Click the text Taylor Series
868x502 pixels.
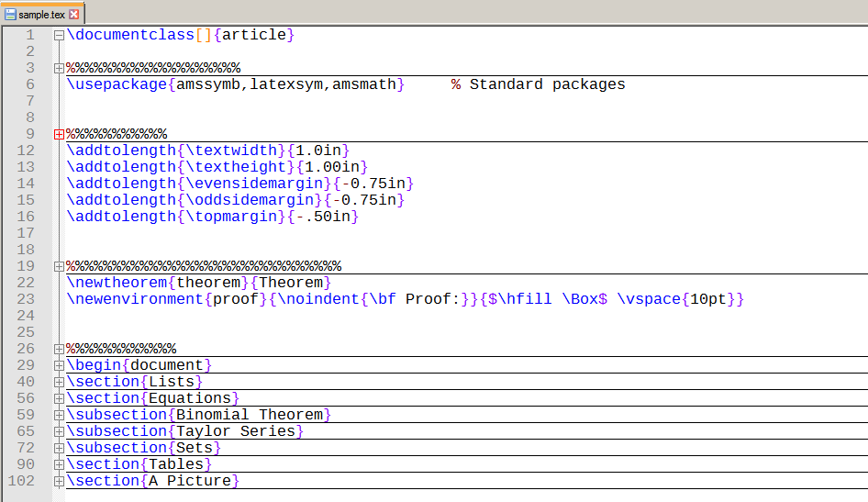236,431
